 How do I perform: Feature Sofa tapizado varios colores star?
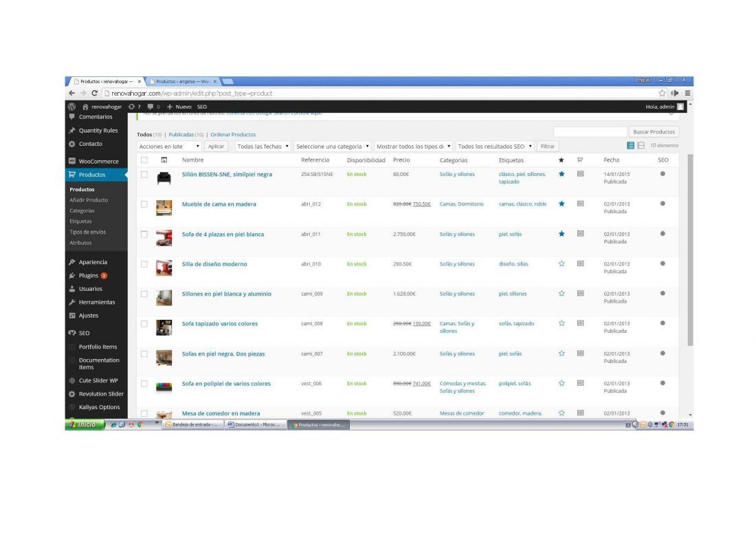[x=562, y=324]
